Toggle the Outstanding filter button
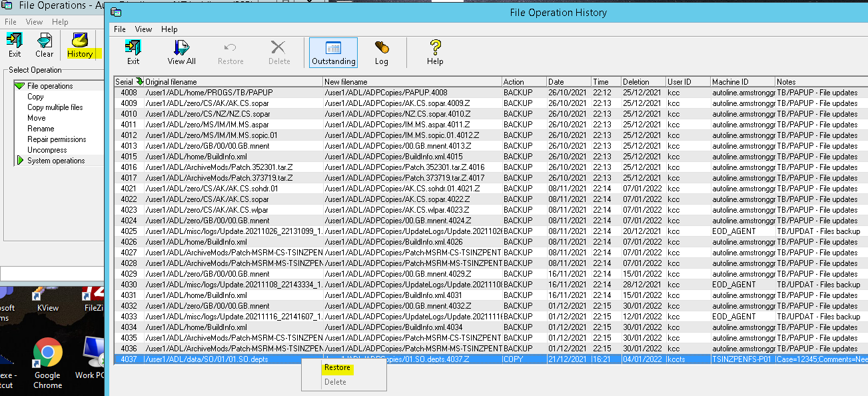868x396 pixels. 333,52
